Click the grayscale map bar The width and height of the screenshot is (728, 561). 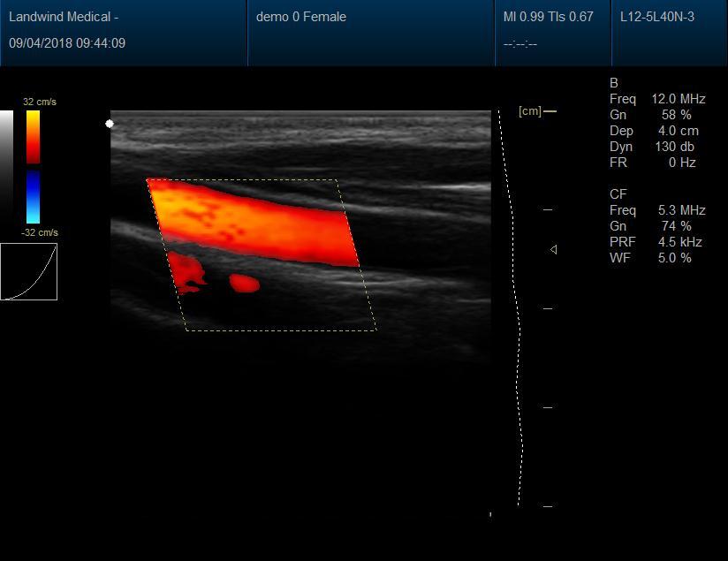click(x=6, y=167)
